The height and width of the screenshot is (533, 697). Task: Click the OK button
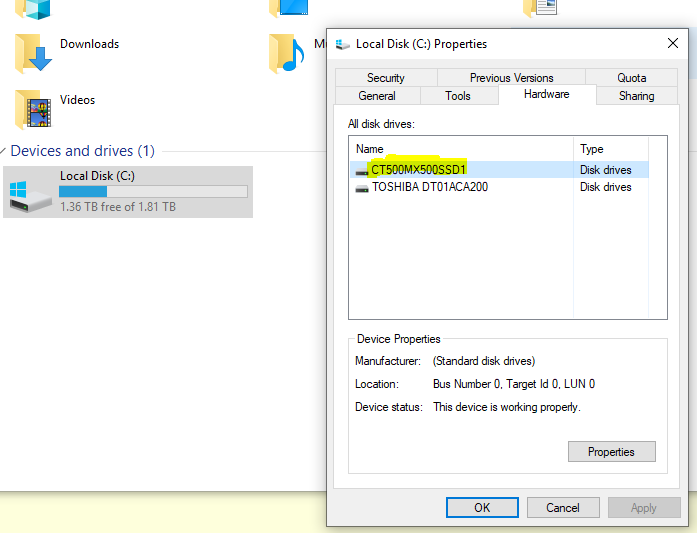point(482,508)
